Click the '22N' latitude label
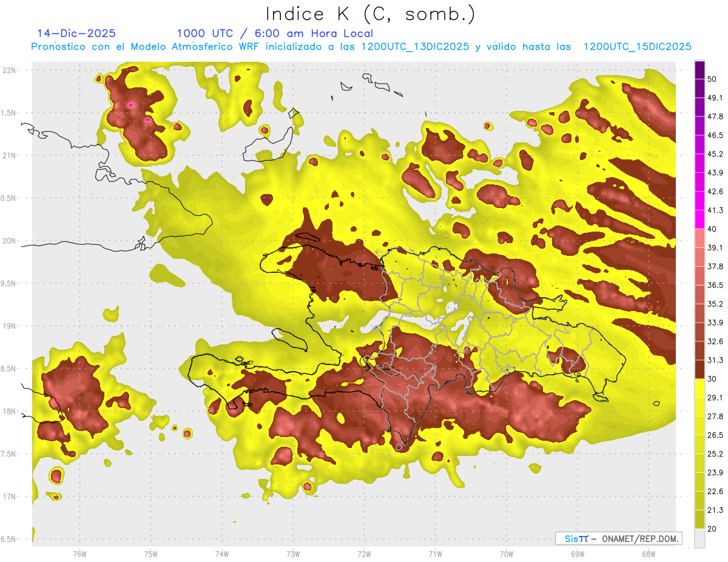Image resolution: width=728 pixels, height=562 pixels. click(10, 70)
